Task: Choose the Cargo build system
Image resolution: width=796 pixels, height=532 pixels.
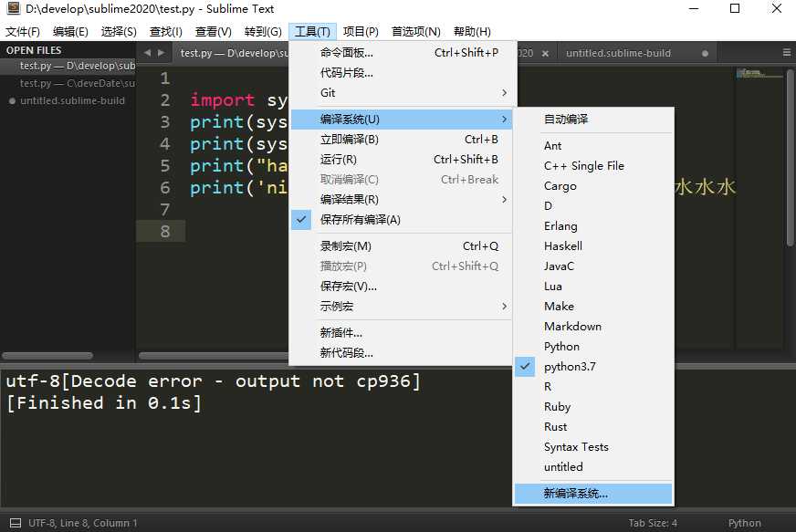Action: [x=593, y=186]
